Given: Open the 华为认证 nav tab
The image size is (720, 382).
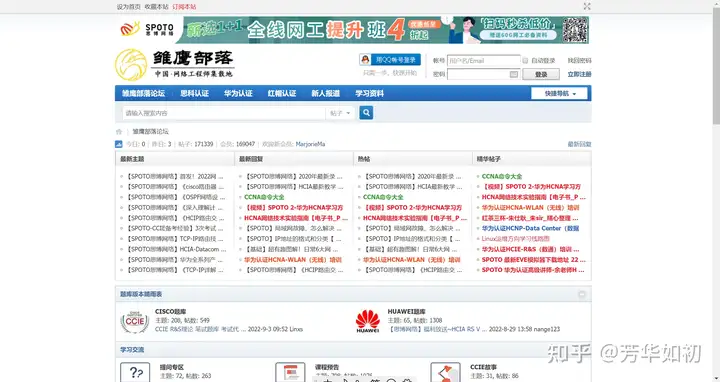Looking at the screenshot, I should point(238,93).
